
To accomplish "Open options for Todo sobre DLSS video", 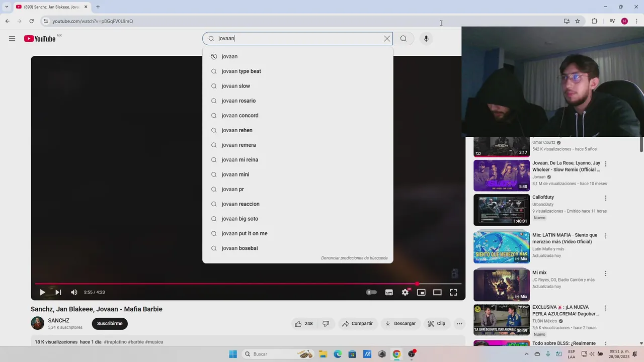I will 606,344.
